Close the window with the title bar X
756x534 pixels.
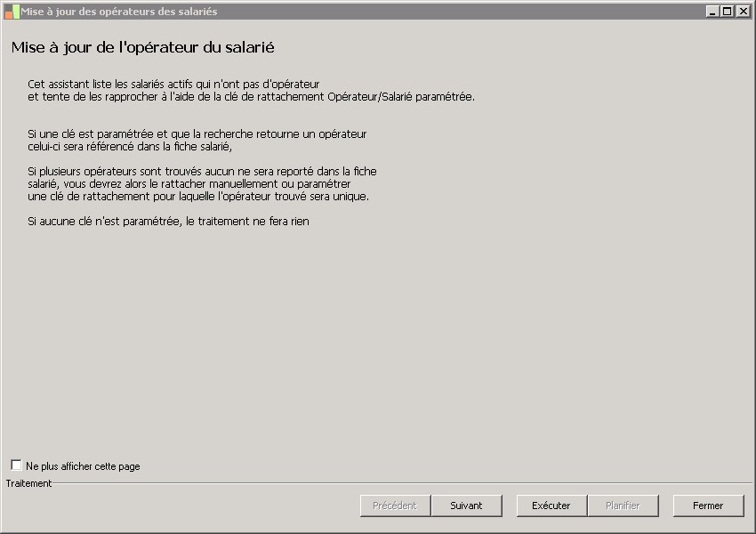point(742,12)
